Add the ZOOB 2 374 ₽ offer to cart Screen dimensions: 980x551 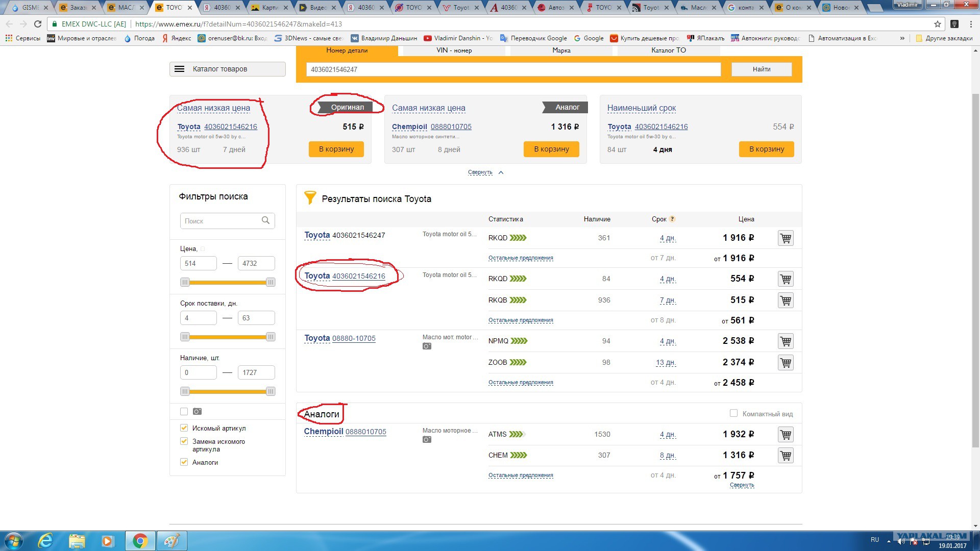click(786, 363)
